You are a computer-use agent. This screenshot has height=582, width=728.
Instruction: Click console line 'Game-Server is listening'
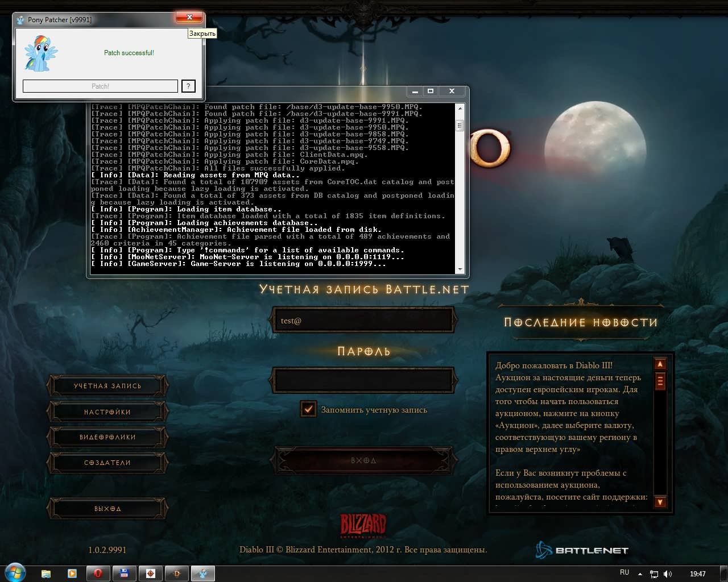(x=239, y=264)
